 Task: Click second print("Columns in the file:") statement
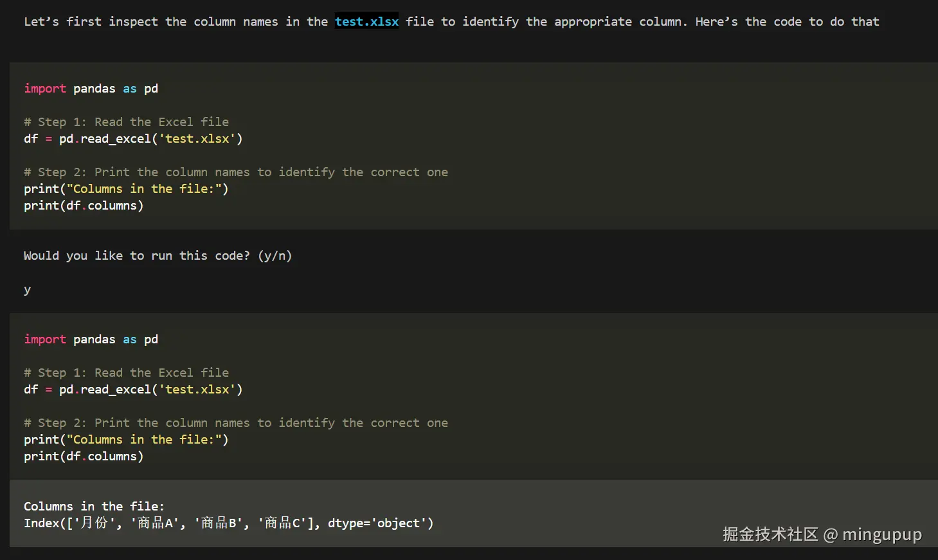[x=126, y=440]
